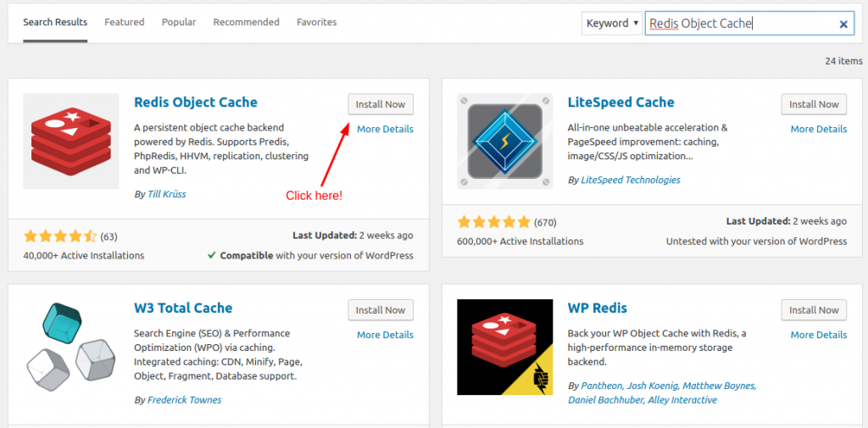Switch to the Featured tab
Screen dimensions: 868x428
tap(125, 22)
